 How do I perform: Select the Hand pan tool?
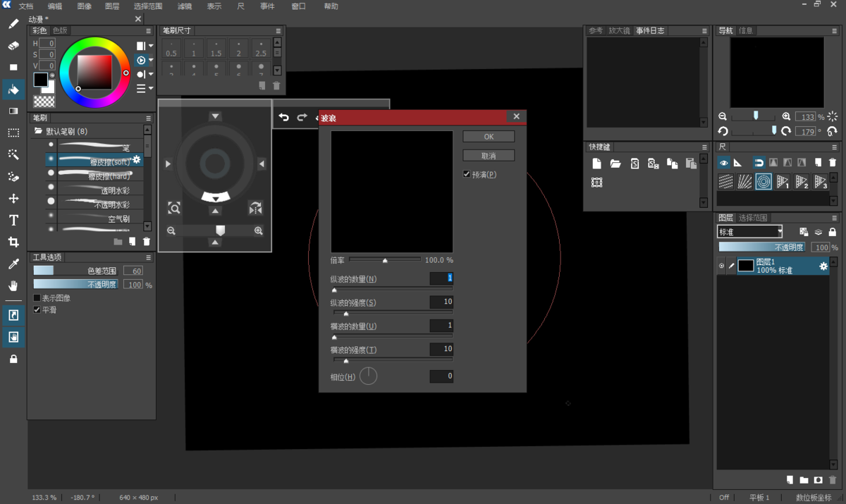coord(13,286)
